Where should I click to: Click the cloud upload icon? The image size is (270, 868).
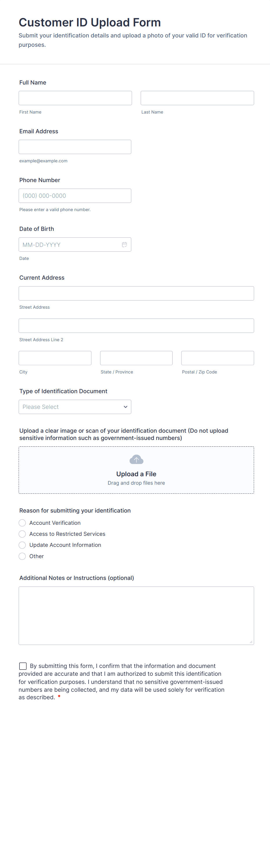[x=136, y=459]
